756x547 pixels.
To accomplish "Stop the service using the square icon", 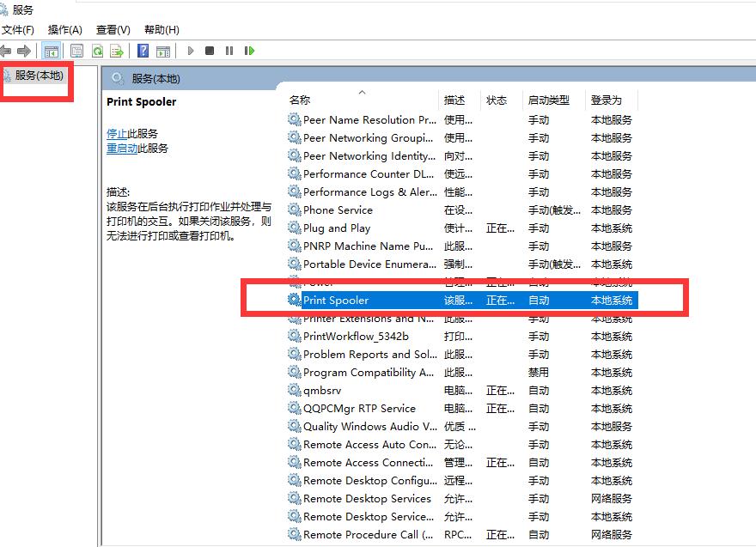I will [x=209, y=51].
